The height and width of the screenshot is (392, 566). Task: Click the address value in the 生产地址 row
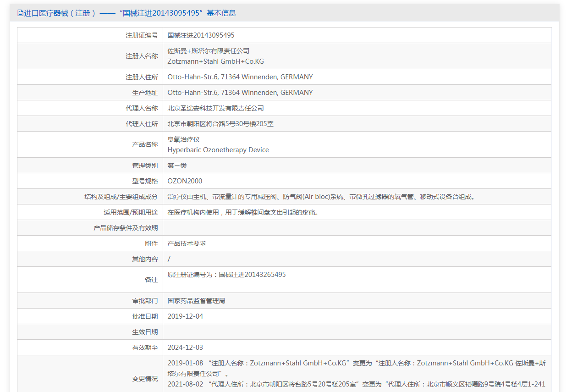click(240, 93)
